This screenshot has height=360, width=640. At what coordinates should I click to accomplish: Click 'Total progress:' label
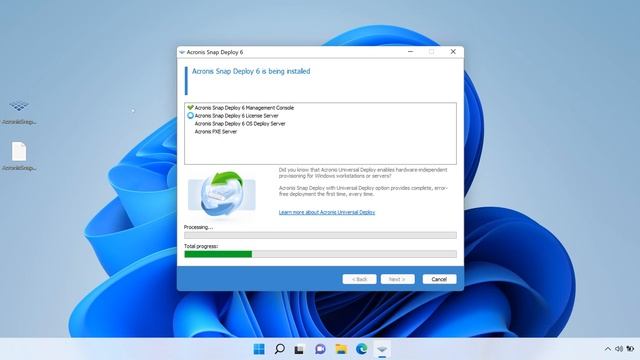coord(201,247)
